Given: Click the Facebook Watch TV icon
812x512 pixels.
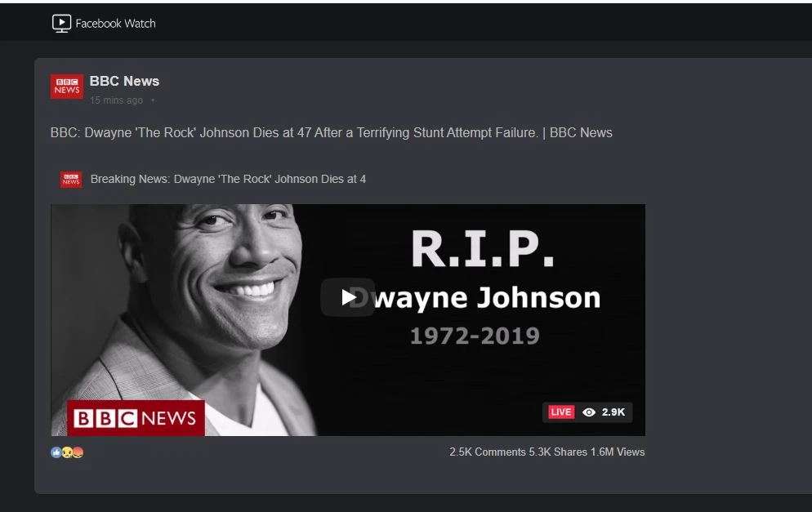Looking at the screenshot, I should pos(61,24).
